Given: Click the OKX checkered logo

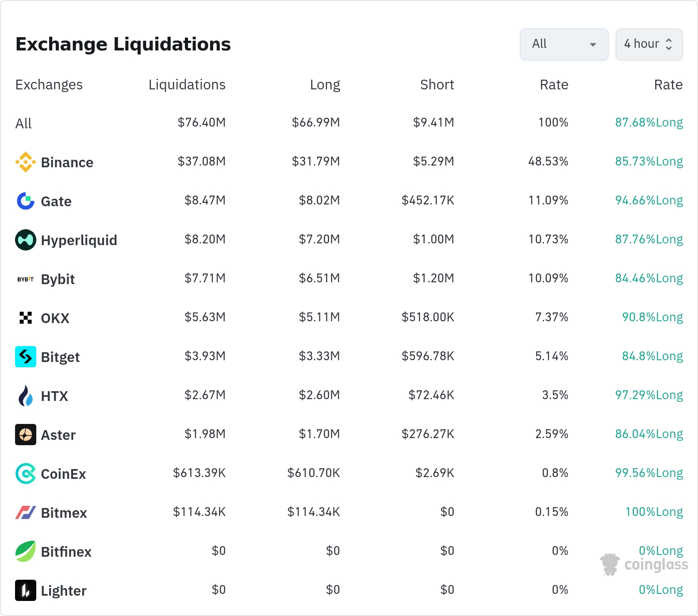Looking at the screenshot, I should click(26, 318).
